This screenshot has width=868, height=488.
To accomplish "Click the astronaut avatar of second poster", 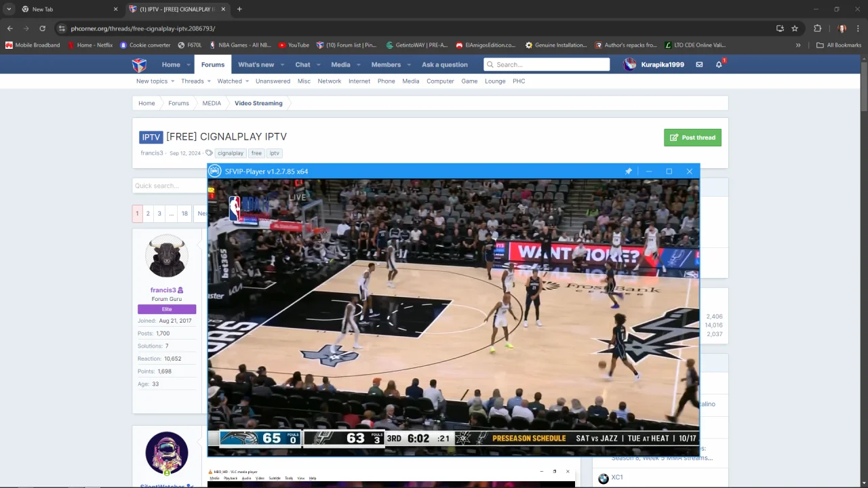I will click(167, 453).
